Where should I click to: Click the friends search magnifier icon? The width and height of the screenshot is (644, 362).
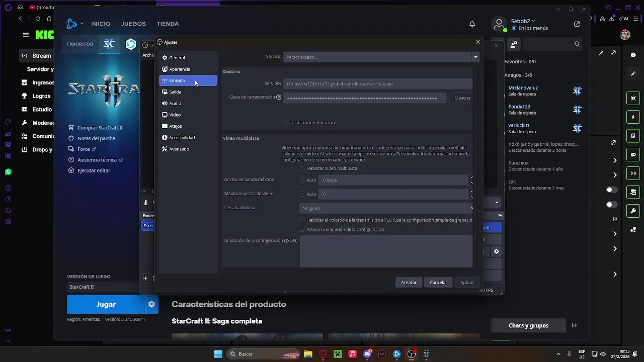tap(577, 44)
